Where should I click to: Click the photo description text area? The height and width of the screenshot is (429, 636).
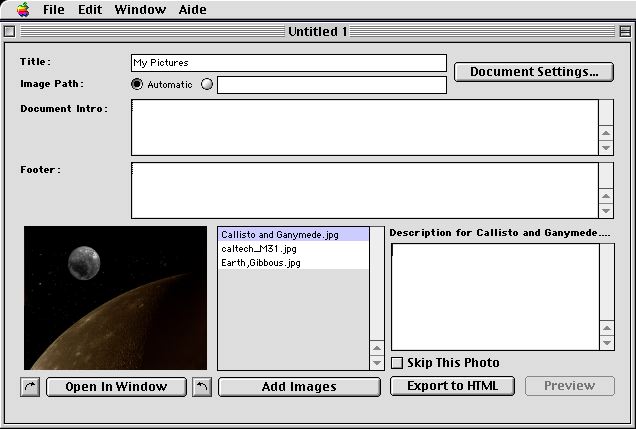[495, 297]
